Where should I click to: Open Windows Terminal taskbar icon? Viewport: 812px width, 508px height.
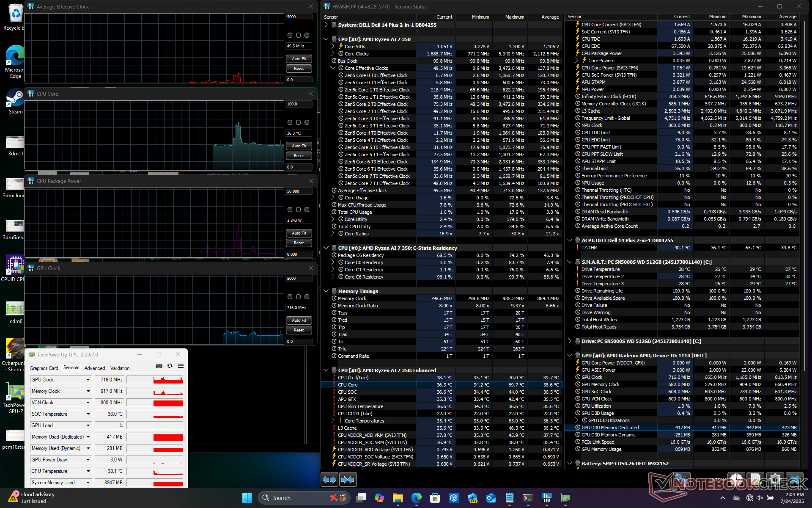coord(528,498)
